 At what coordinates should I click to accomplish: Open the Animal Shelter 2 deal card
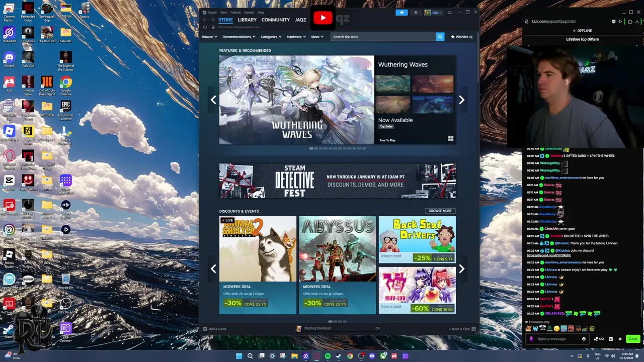click(258, 265)
